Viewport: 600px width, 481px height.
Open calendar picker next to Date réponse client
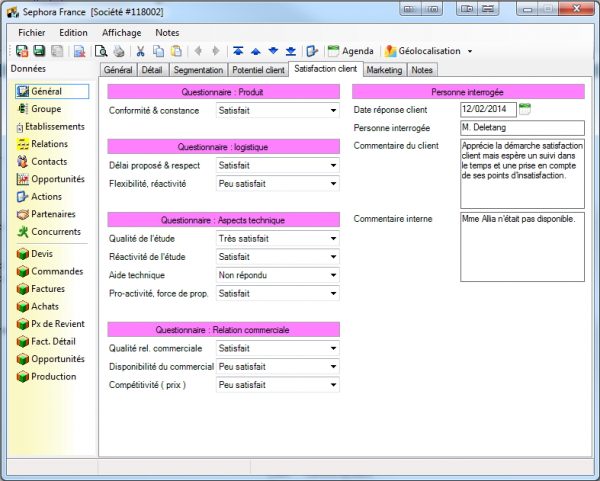pos(525,109)
